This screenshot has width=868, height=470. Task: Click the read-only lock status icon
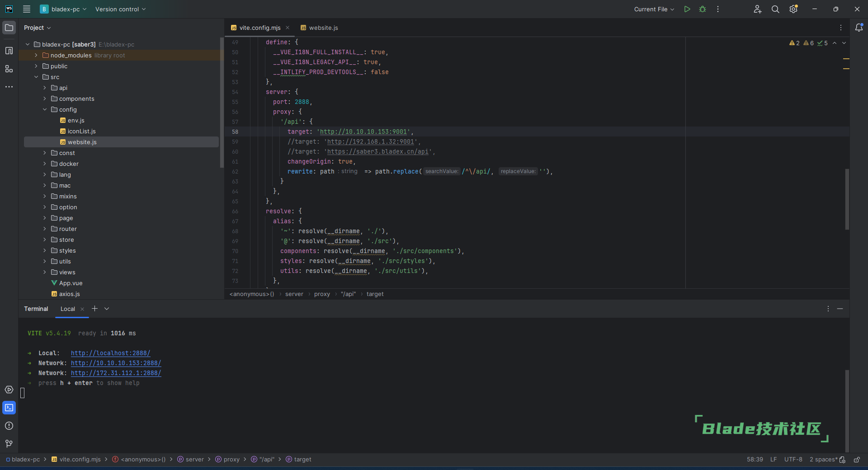[x=857, y=460]
